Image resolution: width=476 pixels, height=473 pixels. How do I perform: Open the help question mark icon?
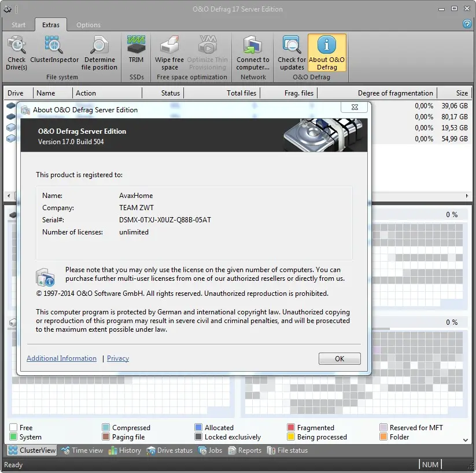pyautogui.click(x=467, y=24)
